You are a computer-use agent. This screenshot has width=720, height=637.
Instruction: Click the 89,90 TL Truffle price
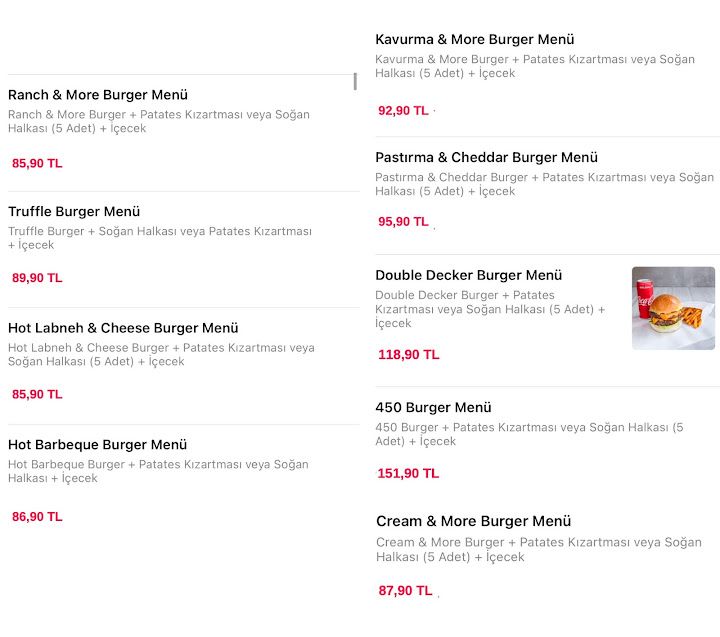(37, 278)
